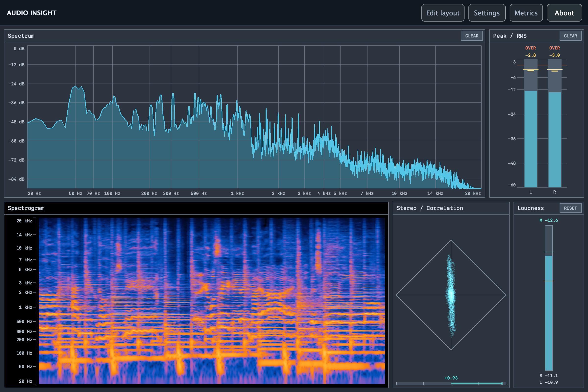Click the Spectrum panel title
The image size is (588, 392).
21,36
